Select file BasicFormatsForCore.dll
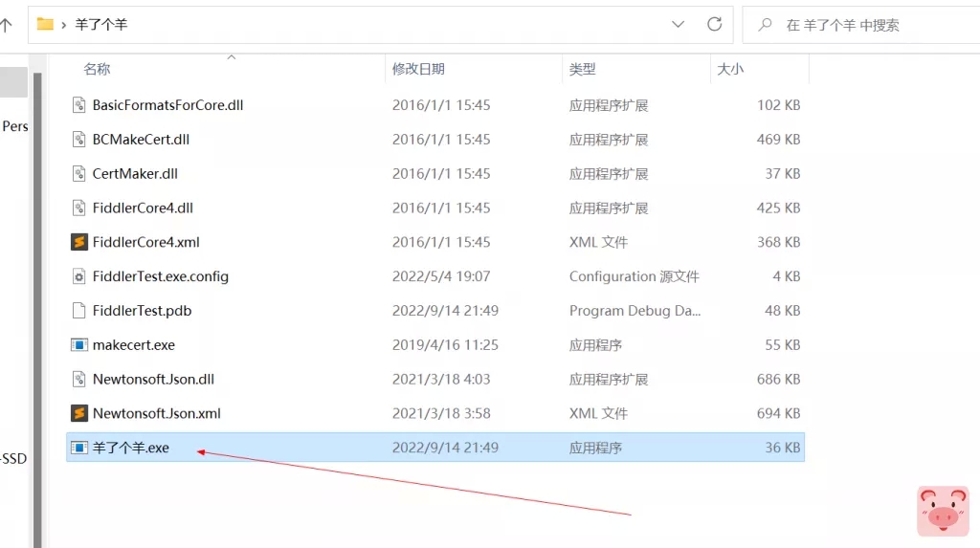 (x=167, y=105)
